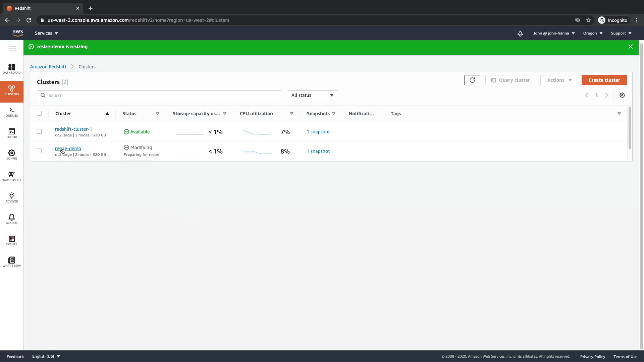Open the Dashboard sidebar icon
Image resolution: width=644 pixels, height=362 pixels.
[12, 69]
